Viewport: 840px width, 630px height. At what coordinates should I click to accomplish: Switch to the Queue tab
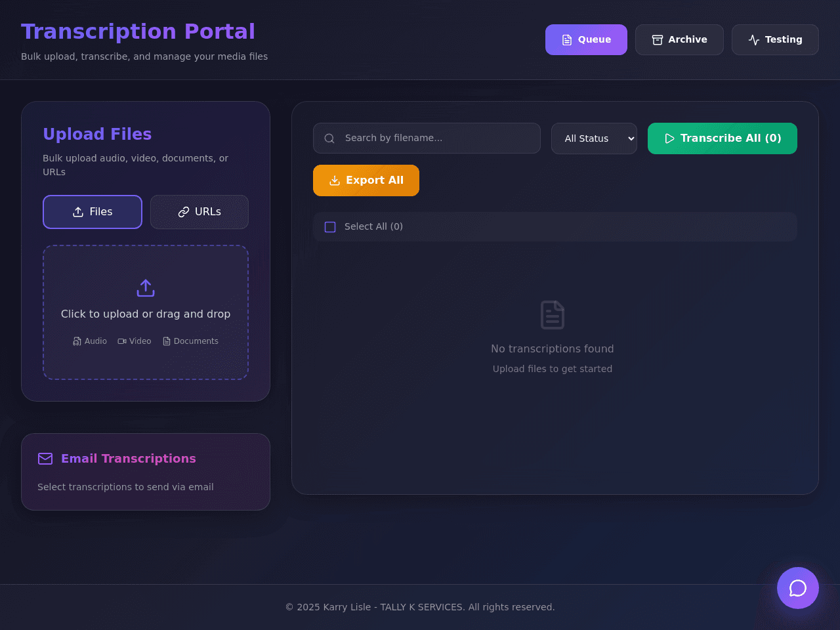(586, 39)
